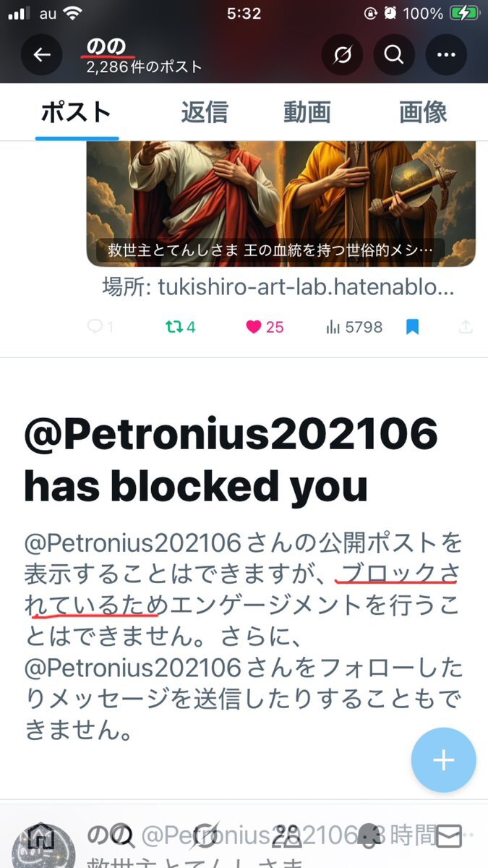Open Messages envelope in bottom bar

click(x=449, y=837)
